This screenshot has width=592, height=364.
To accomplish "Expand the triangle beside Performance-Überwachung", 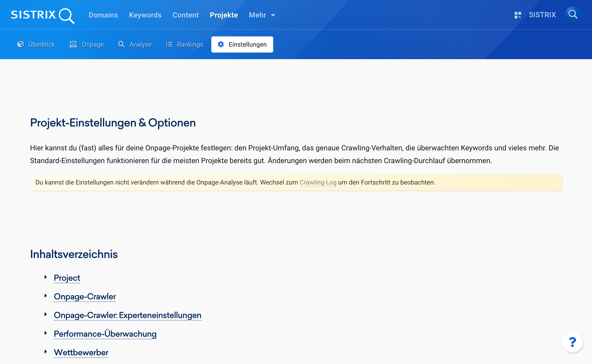I will click(x=46, y=333).
